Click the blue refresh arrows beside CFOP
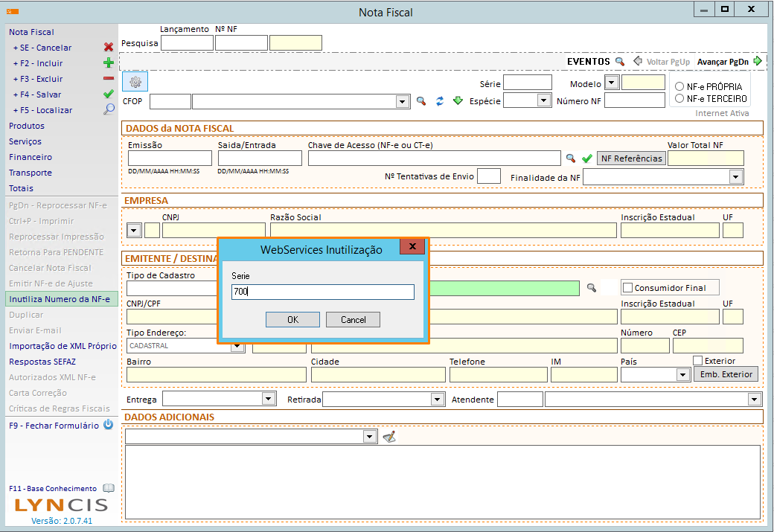Viewport: 774px width, 532px height. [x=440, y=101]
